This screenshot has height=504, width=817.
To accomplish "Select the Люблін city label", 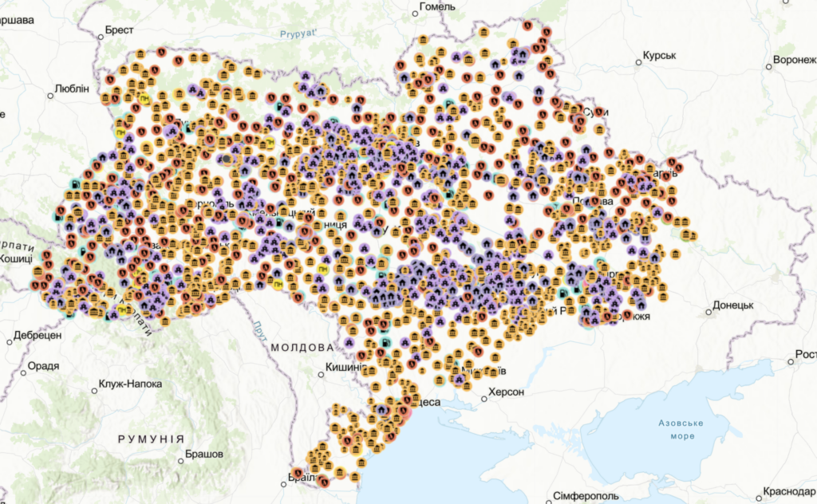I will click(x=72, y=89).
